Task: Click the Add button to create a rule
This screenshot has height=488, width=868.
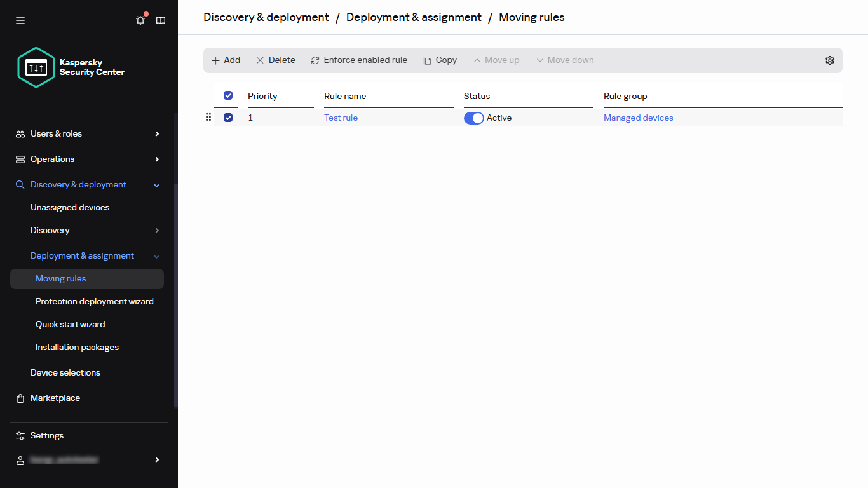Action: click(226, 60)
